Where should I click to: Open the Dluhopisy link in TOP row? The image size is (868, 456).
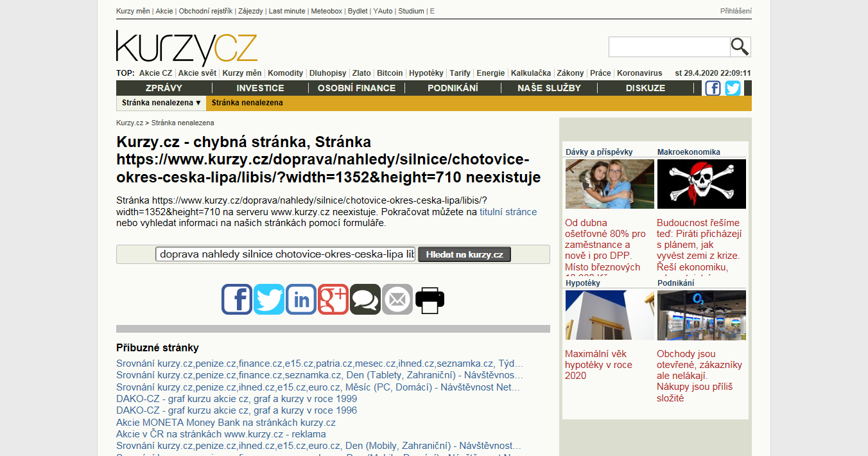(x=327, y=73)
